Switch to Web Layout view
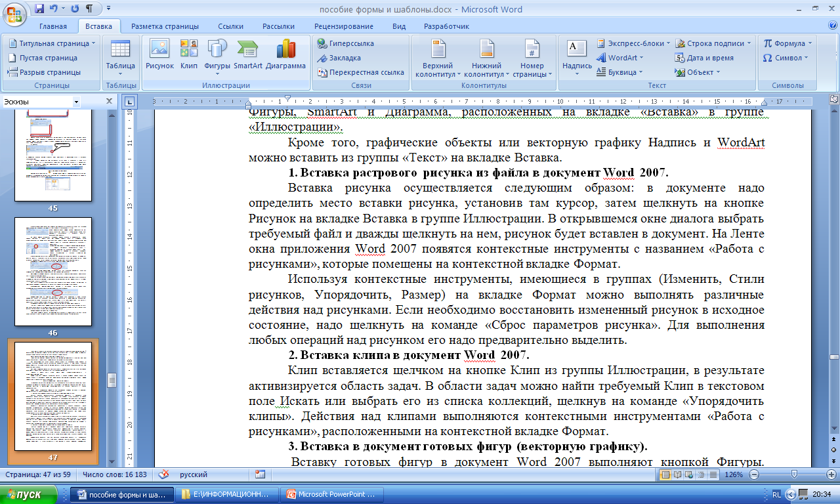Viewport: 840px width, 504px height. click(x=690, y=474)
